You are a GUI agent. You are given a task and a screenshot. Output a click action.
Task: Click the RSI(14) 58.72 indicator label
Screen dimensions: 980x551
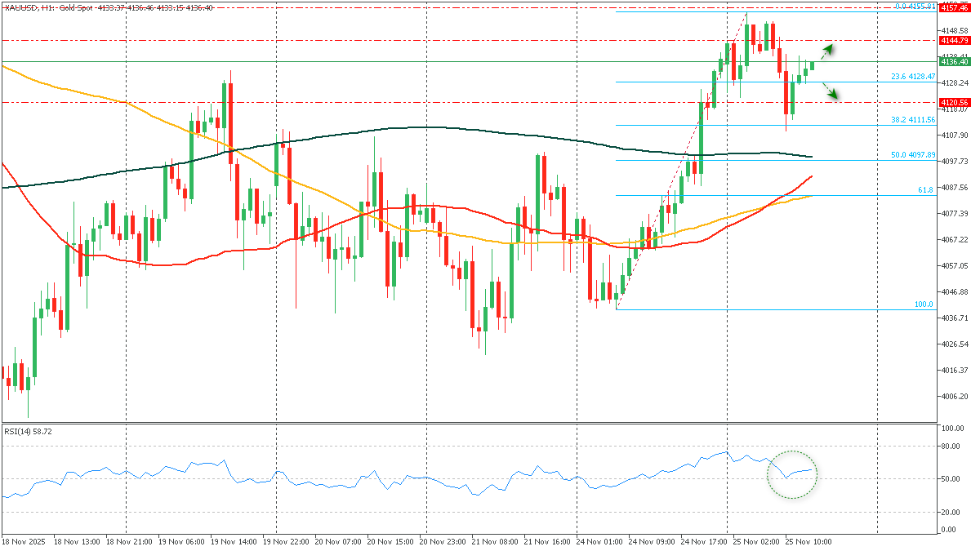point(29,430)
